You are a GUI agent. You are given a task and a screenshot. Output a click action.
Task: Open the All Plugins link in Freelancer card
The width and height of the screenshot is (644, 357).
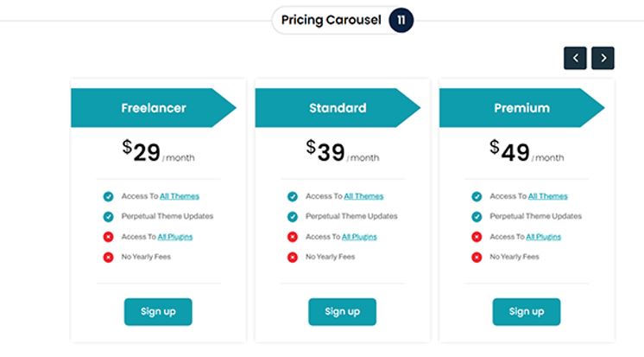point(175,237)
